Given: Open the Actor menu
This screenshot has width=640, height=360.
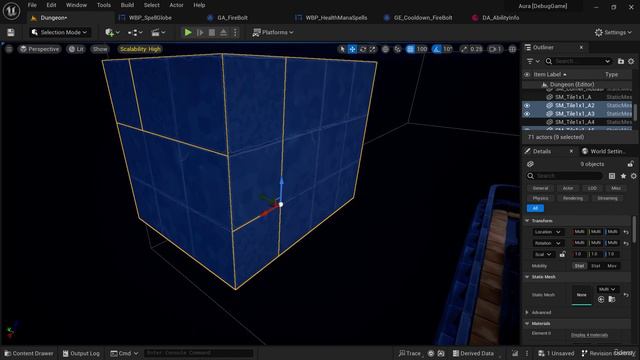Looking at the screenshot, I should (x=176, y=5).
